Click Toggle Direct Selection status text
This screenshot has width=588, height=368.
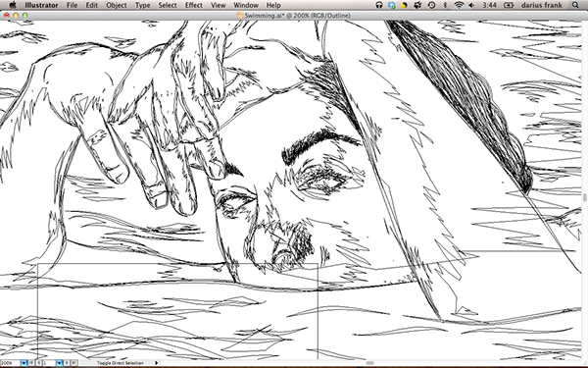(121, 363)
